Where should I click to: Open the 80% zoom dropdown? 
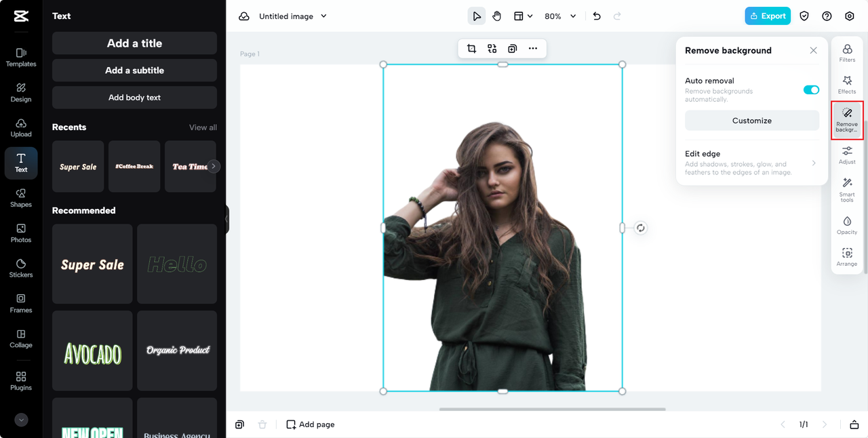[560, 16]
